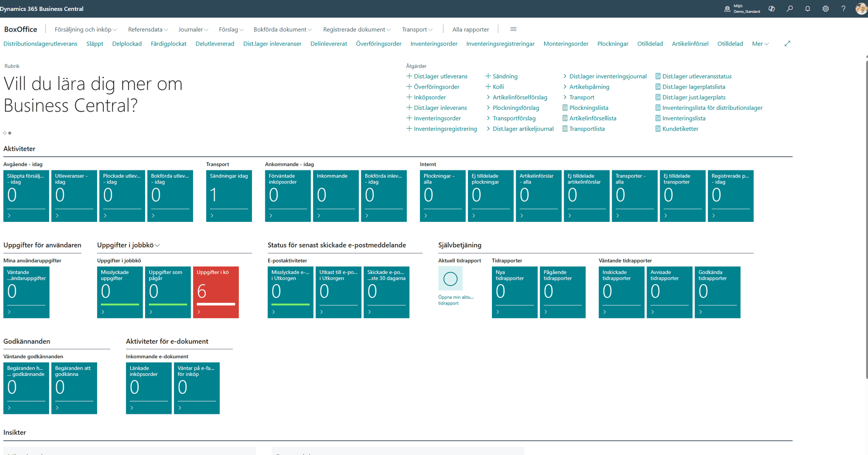Open the Inventeringsregistrering action link
This screenshot has height=455, width=868.
pos(445,129)
